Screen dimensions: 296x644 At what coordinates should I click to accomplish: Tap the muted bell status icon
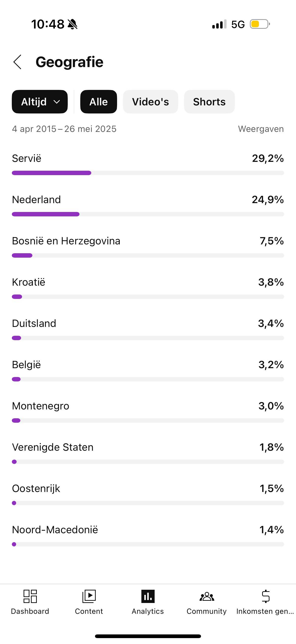pos(73,24)
